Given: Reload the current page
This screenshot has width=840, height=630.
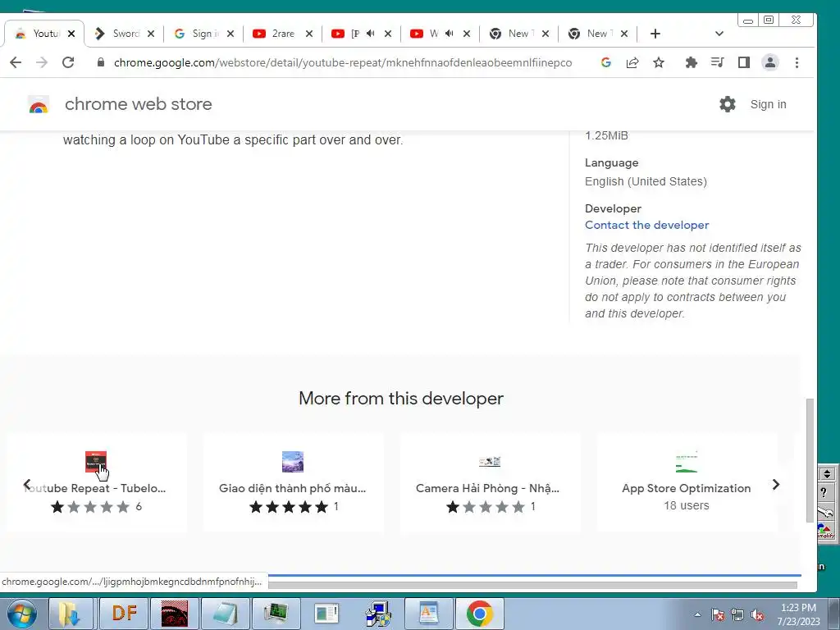Looking at the screenshot, I should click(68, 62).
